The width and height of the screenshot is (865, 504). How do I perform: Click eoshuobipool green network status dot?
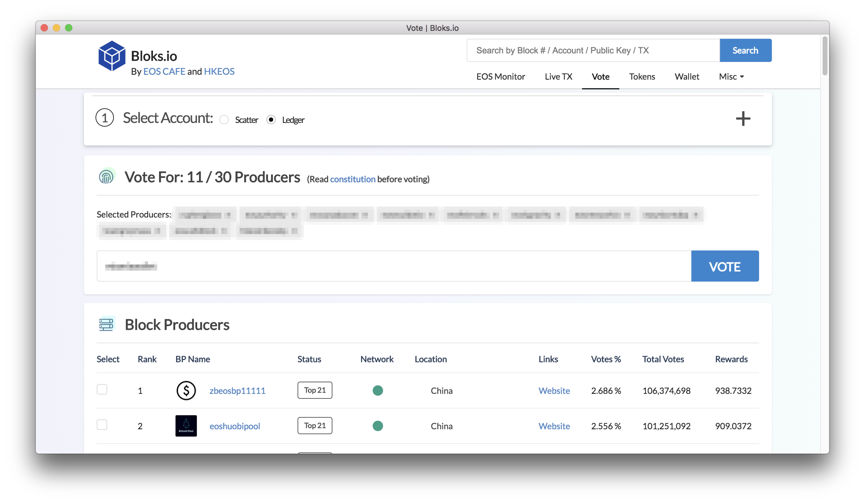click(x=378, y=426)
